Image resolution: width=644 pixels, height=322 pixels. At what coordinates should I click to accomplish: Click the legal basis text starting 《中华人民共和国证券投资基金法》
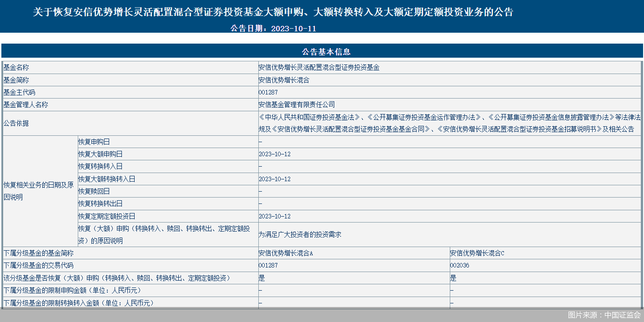click(449, 123)
